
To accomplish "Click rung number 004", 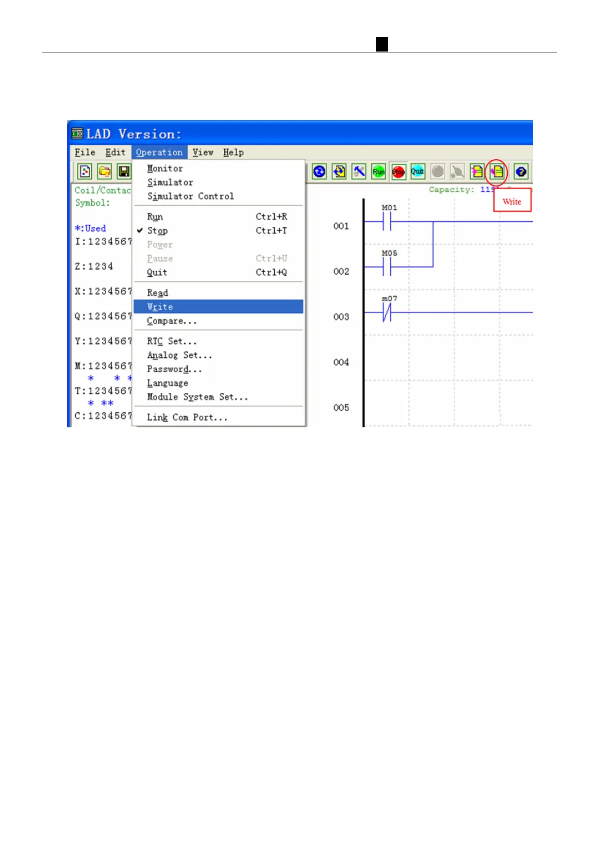I will 341,362.
